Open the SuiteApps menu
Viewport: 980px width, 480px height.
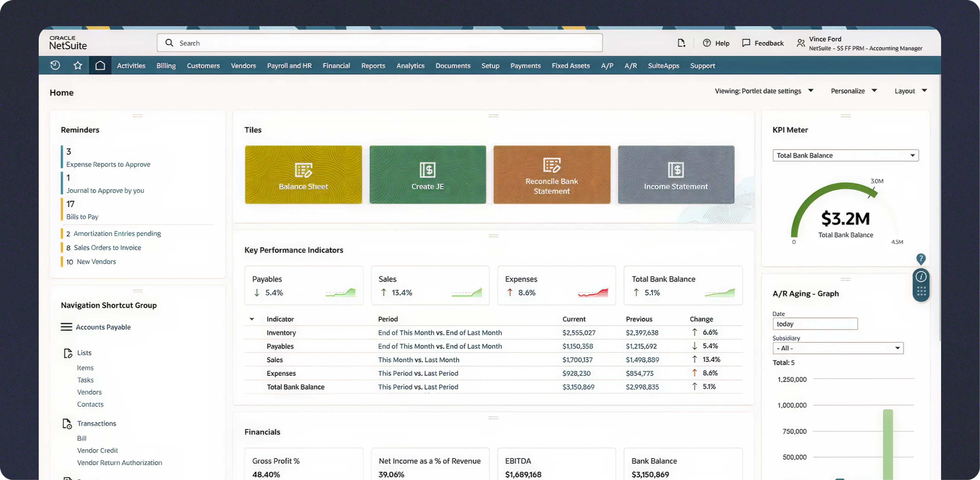pyautogui.click(x=664, y=65)
